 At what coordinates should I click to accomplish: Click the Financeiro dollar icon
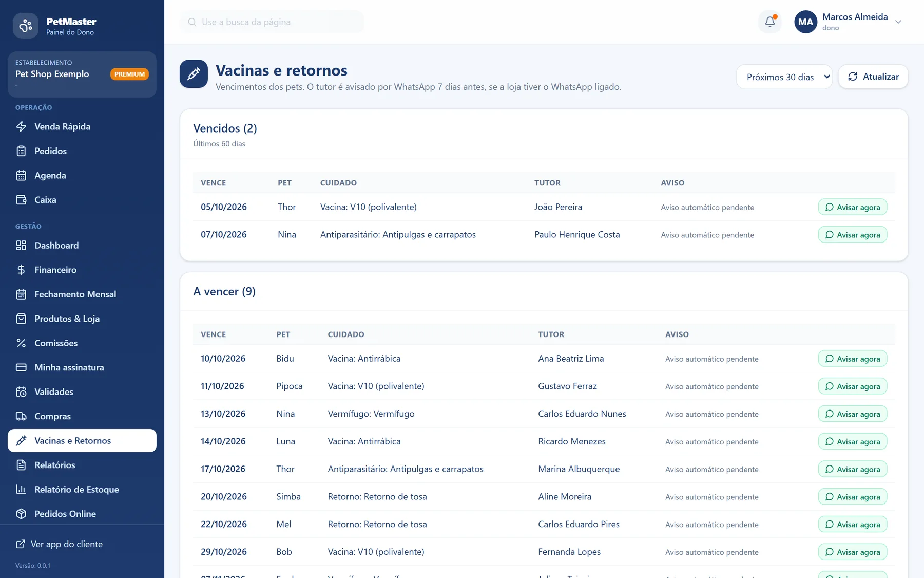pyautogui.click(x=21, y=270)
